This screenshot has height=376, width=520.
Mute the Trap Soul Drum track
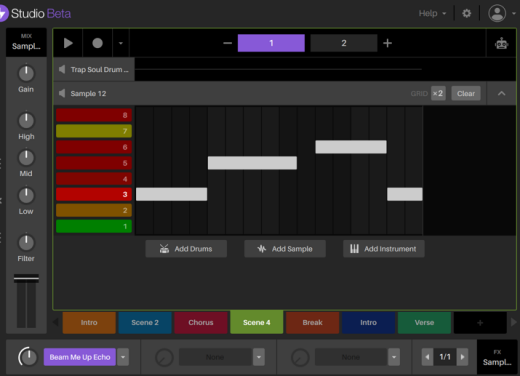click(x=62, y=69)
